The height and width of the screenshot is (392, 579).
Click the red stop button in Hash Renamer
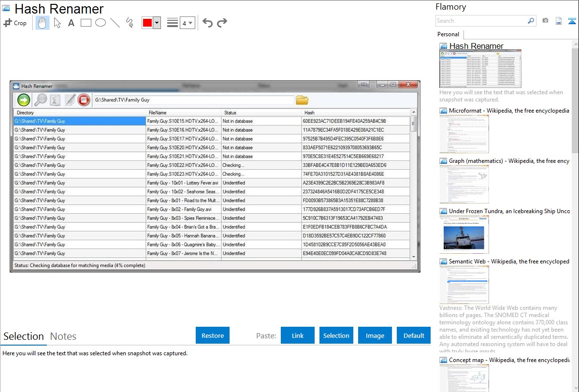click(84, 100)
